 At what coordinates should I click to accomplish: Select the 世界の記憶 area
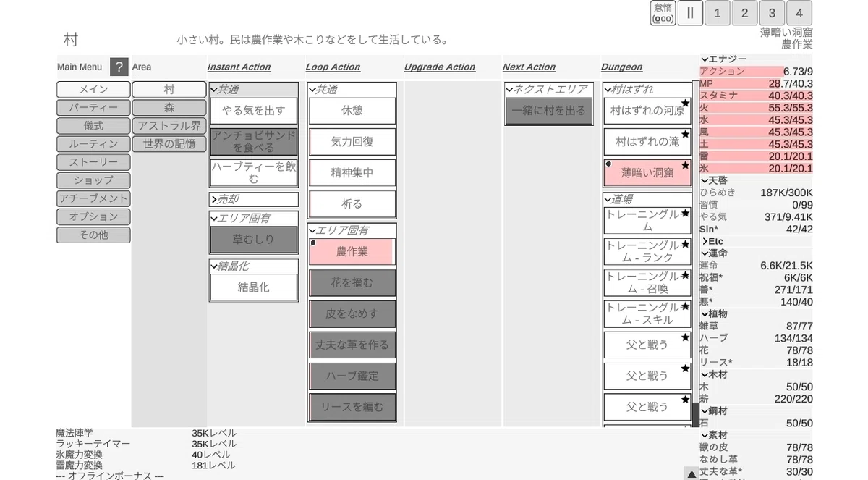click(x=169, y=144)
